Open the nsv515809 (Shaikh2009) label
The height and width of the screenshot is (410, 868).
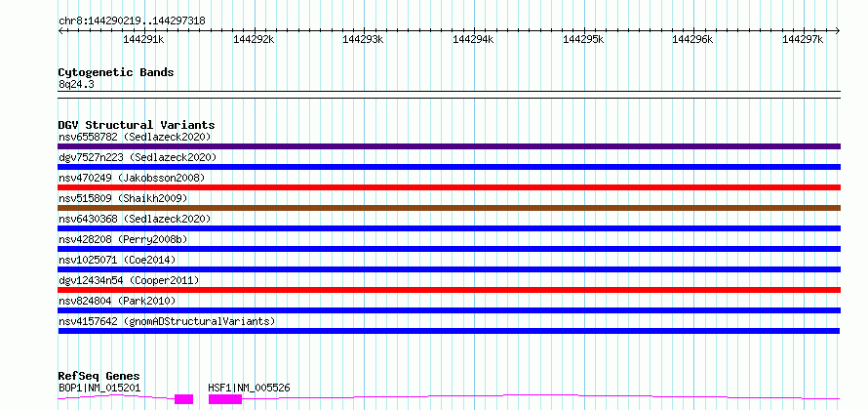coord(123,198)
